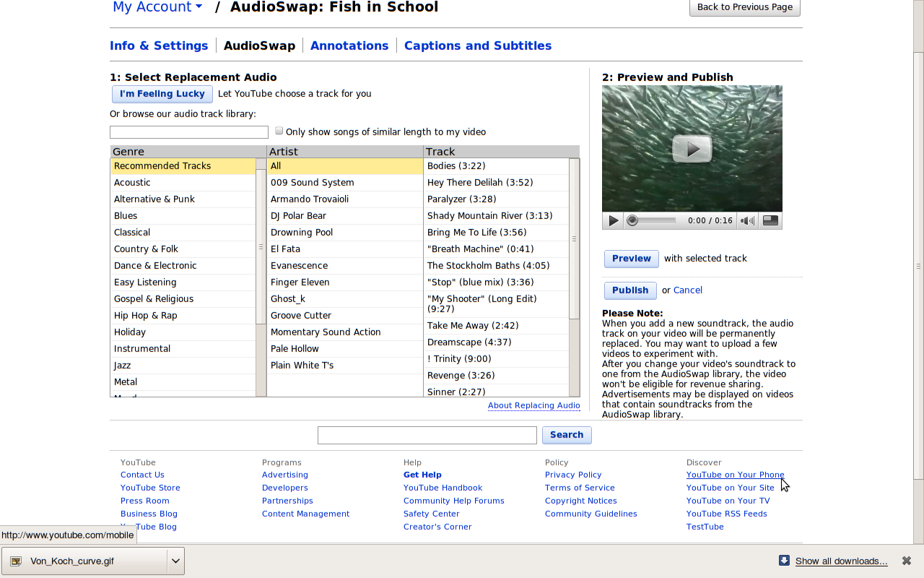
Task: Open the Captions and Subtitles tab
Action: point(477,46)
